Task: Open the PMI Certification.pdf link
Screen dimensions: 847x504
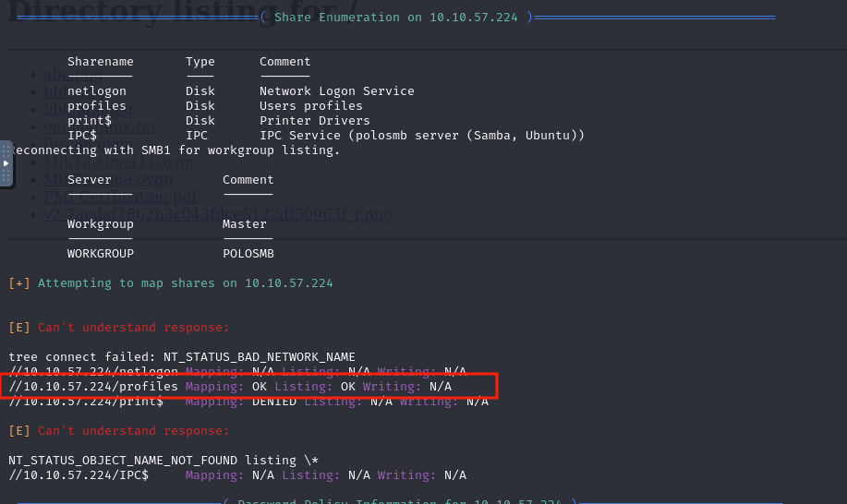Action: [120, 197]
